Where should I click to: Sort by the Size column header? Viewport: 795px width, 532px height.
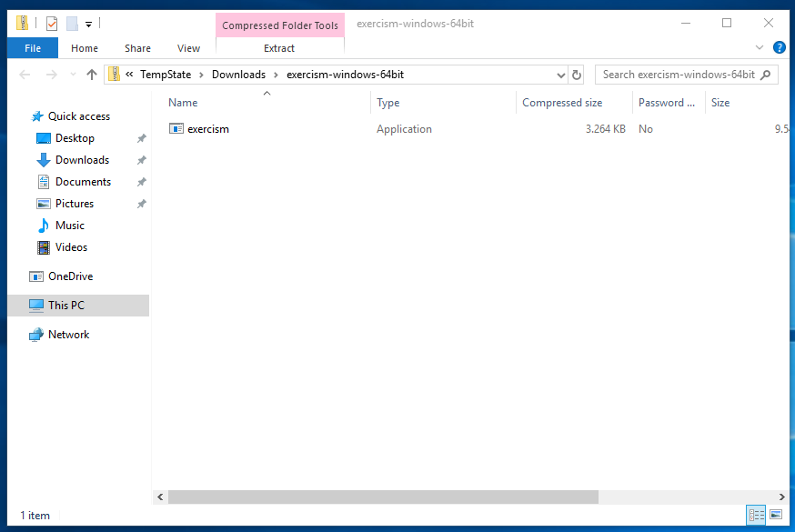click(x=748, y=103)
